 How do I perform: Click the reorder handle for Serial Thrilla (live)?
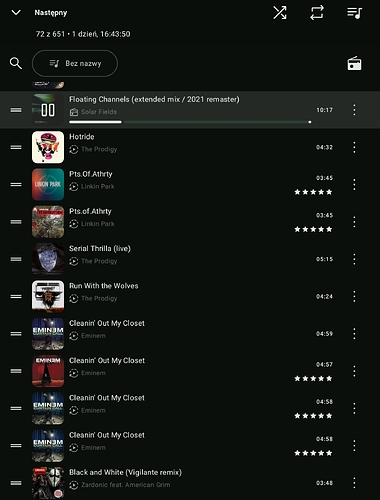16,259
